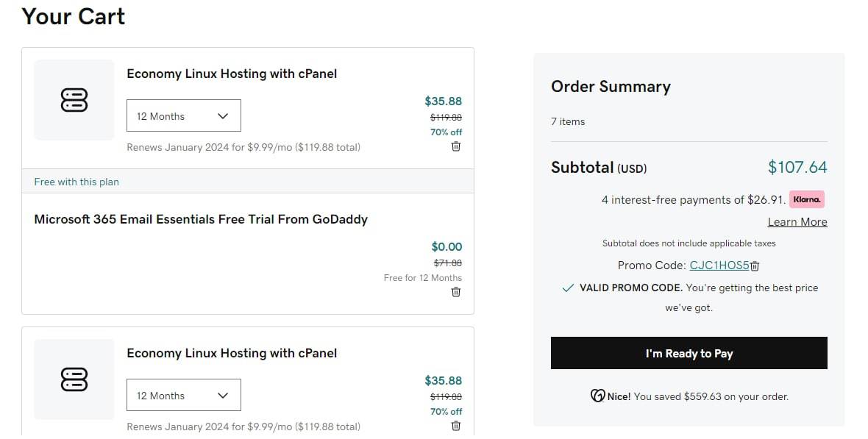The width and height of the screenshot is (868, 439).
Task: Click the Microsoft 365 Email Essentials product title
Action: coord(201,219)
